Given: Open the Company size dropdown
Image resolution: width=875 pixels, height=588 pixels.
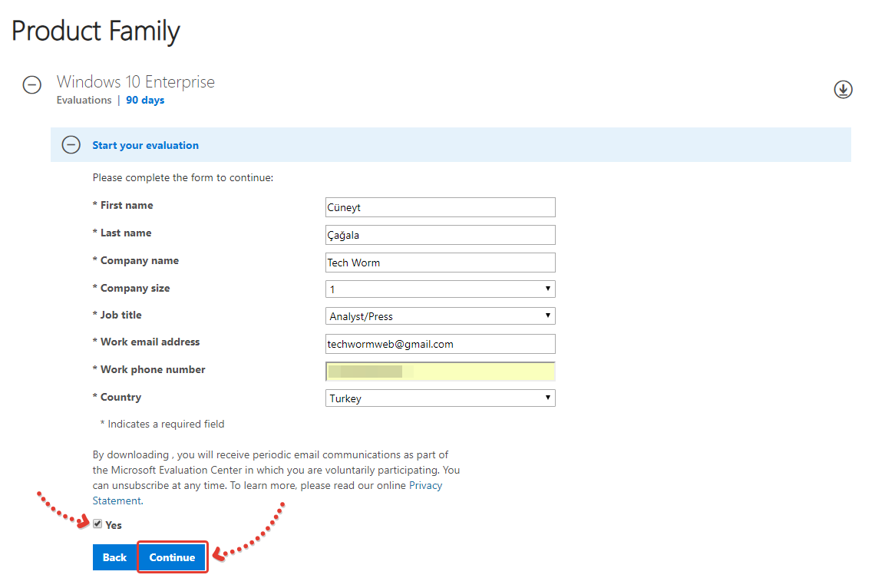Looking at the screenshot, I should 440,289.
